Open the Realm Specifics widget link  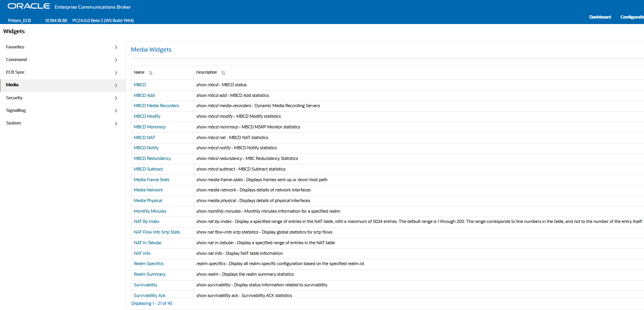tap(148, 264)
